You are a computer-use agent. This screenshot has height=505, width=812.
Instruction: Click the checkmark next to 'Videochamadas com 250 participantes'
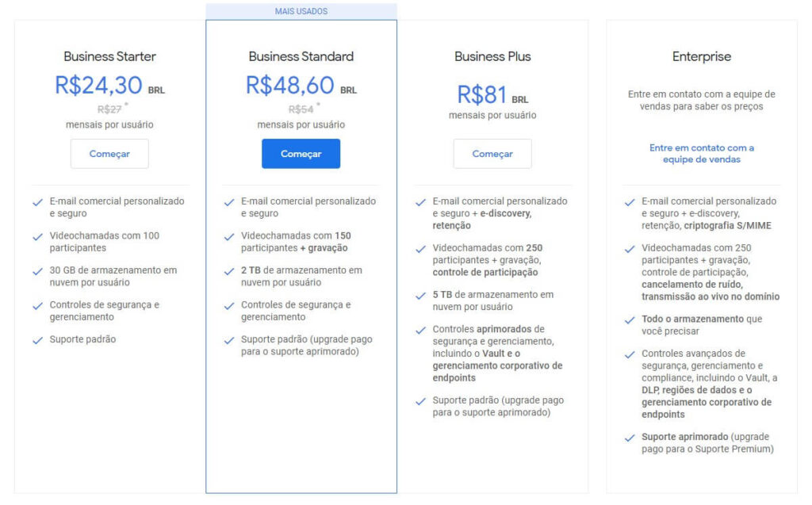(x=420, y=247)
